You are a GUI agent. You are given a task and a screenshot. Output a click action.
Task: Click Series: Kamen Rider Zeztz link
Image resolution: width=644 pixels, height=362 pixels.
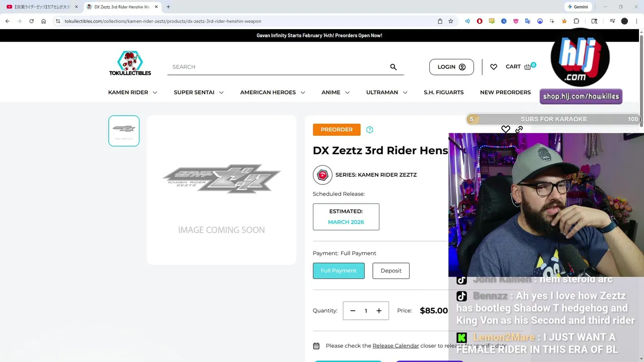tap(376, 175)
